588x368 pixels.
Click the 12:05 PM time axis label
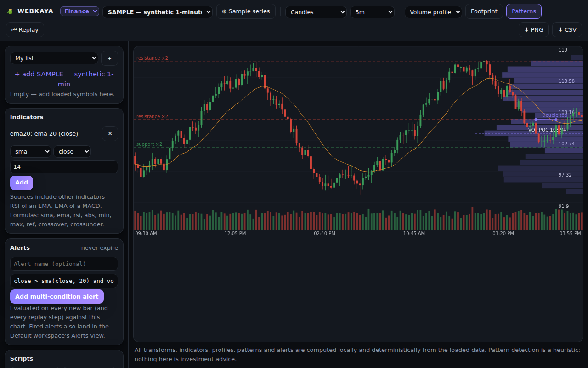click(x=235, y=234)
